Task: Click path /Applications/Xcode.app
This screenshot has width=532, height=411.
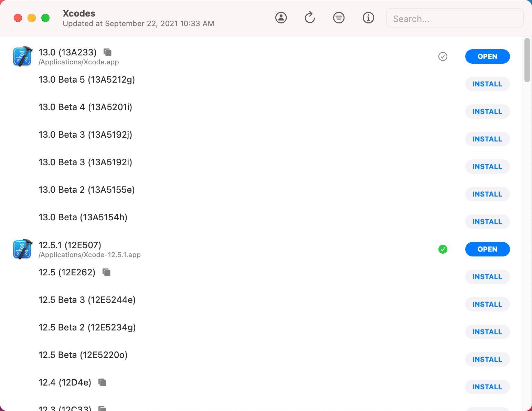Action: (79, 62)
